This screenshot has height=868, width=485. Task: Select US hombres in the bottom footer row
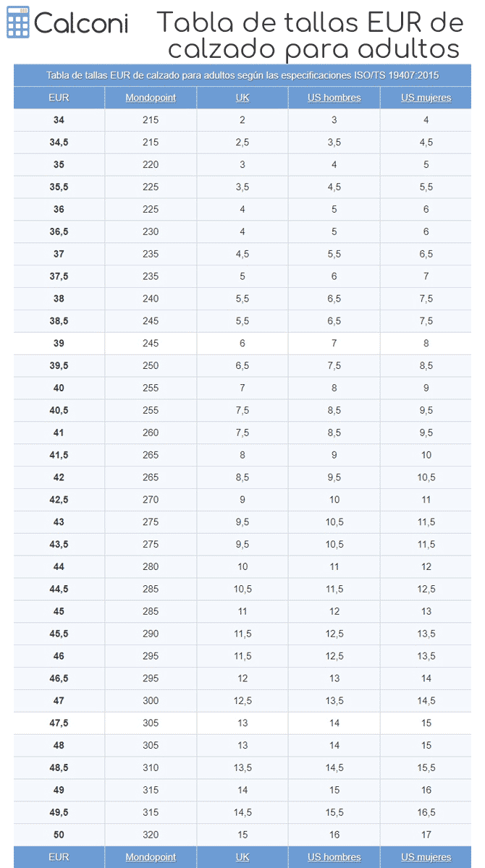point(334,857)
